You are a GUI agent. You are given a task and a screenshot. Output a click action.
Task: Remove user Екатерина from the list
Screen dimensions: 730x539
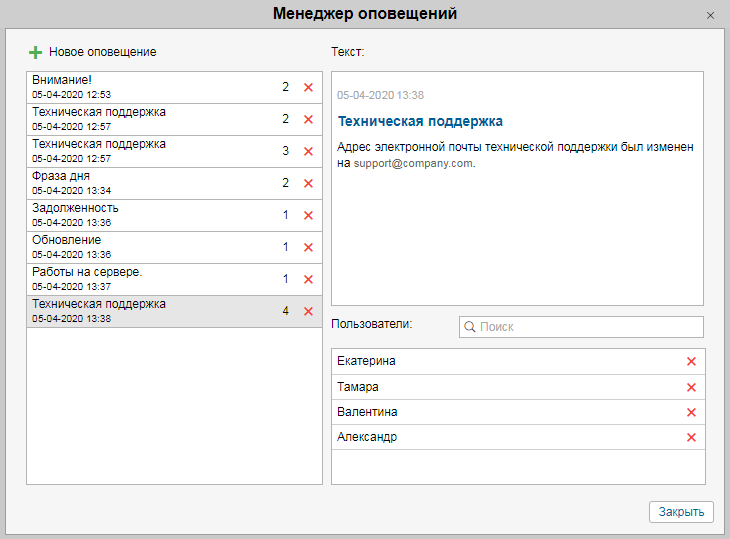coord(691,361)
